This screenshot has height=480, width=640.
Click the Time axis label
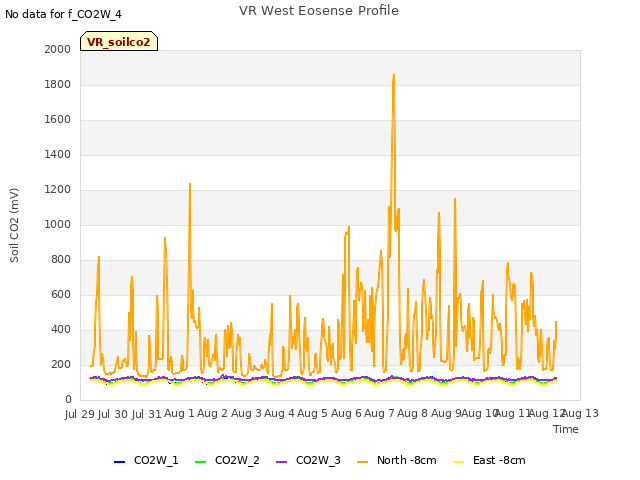[x=566, y=429]
